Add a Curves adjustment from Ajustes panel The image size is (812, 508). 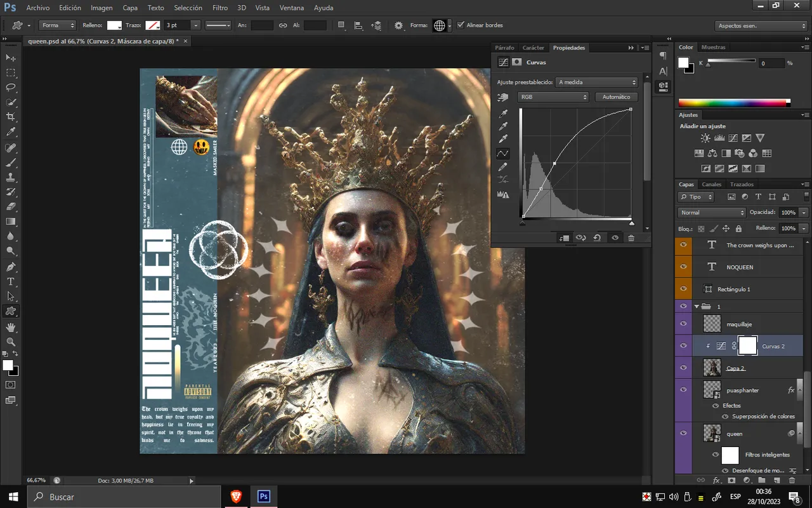click(733, 138)
